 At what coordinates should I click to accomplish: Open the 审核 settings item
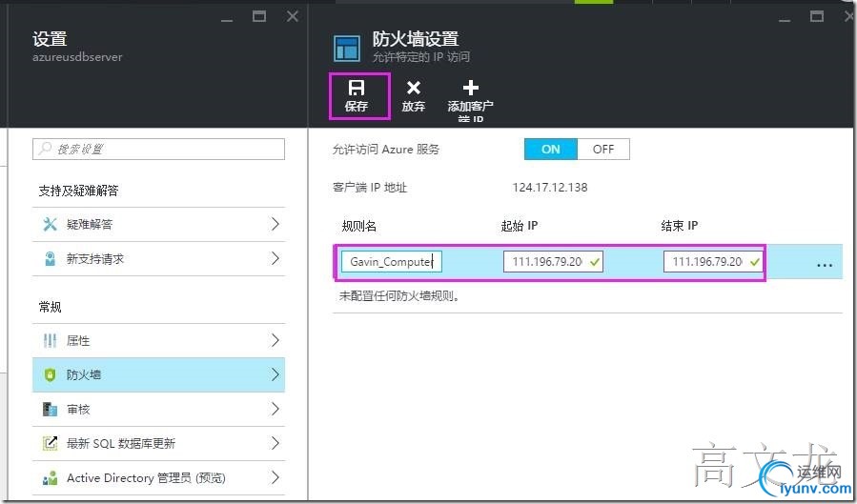coord(158,409)
